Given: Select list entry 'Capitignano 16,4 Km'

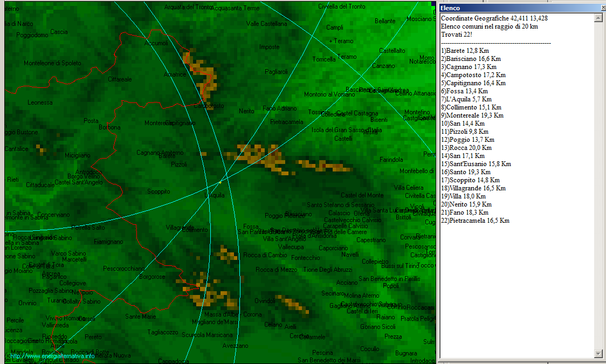Looking at the screenshot, I should click(473, 83).
